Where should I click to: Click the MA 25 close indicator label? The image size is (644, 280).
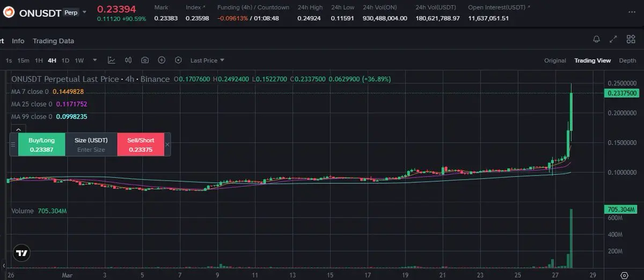click(32, 104)
